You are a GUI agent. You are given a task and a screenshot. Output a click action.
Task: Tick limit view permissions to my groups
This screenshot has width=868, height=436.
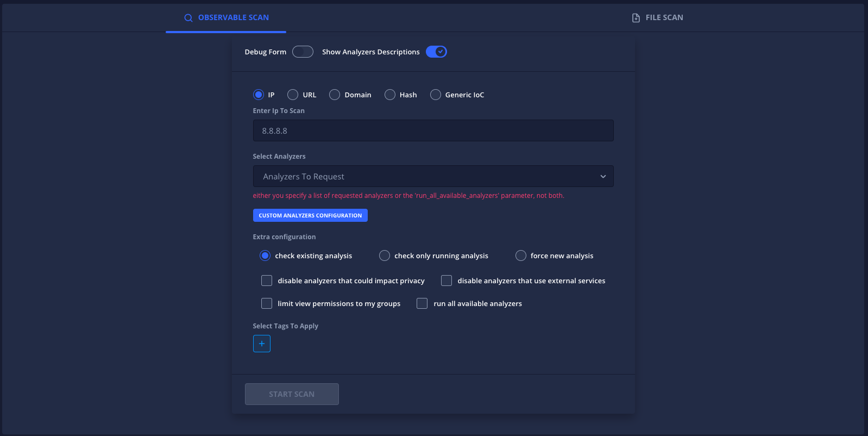click(267, 303)
